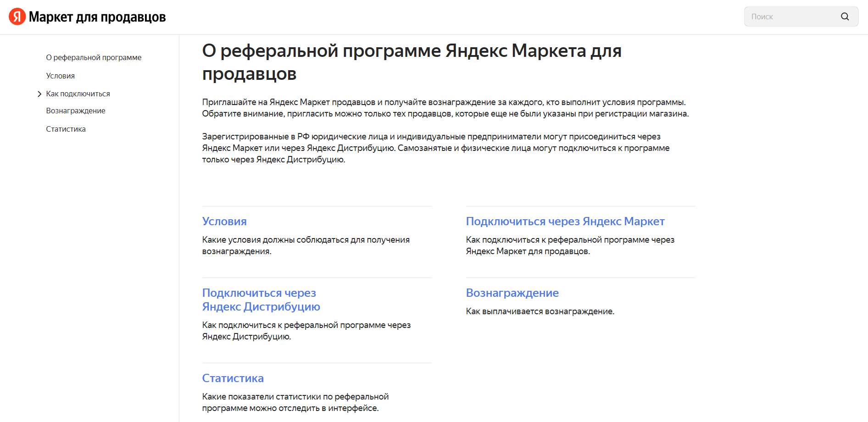This screenshot has height=422, width=868.
Task: Click description ending Яндекс Маркет для продавцов.
Action: (570, 245)
